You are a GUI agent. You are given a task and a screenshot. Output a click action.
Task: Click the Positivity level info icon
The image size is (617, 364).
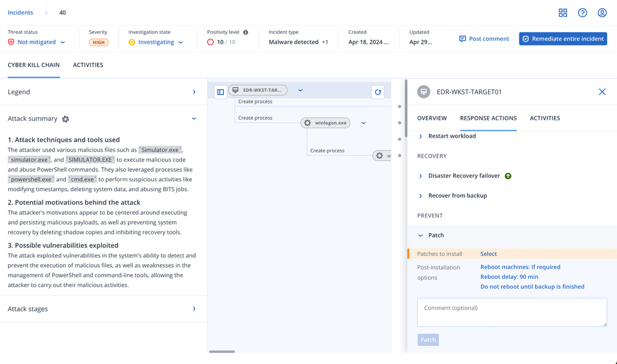pos(246,32)
